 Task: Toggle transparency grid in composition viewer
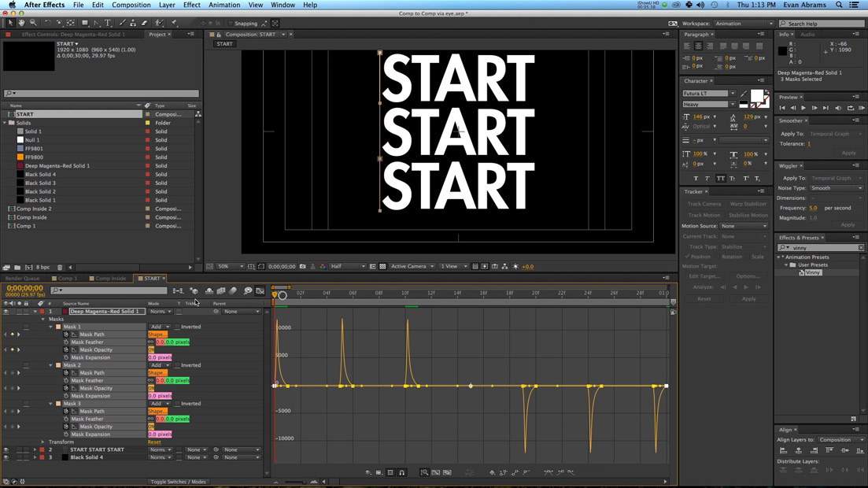[382, 267]
